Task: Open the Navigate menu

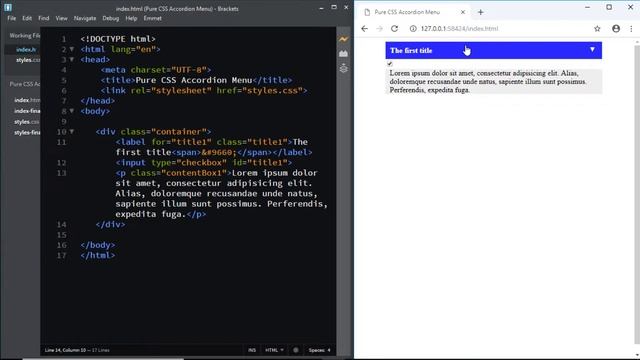Action: [x=85, y=18]
